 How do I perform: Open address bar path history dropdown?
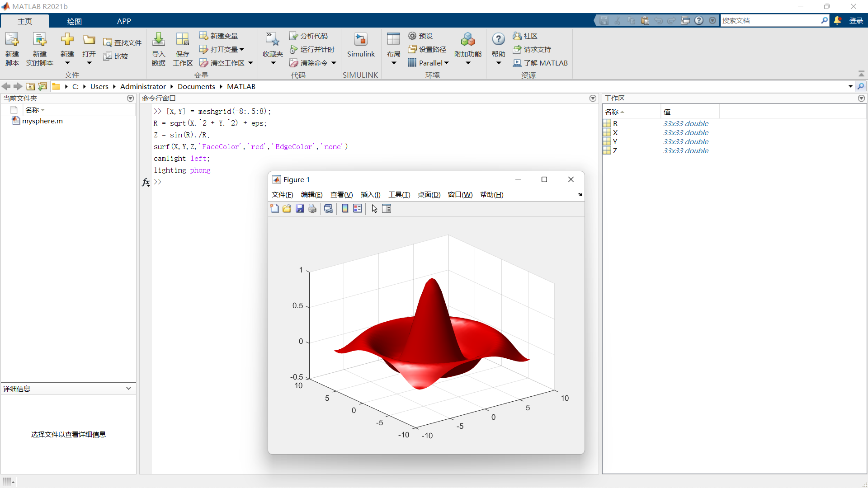(850, 86)
